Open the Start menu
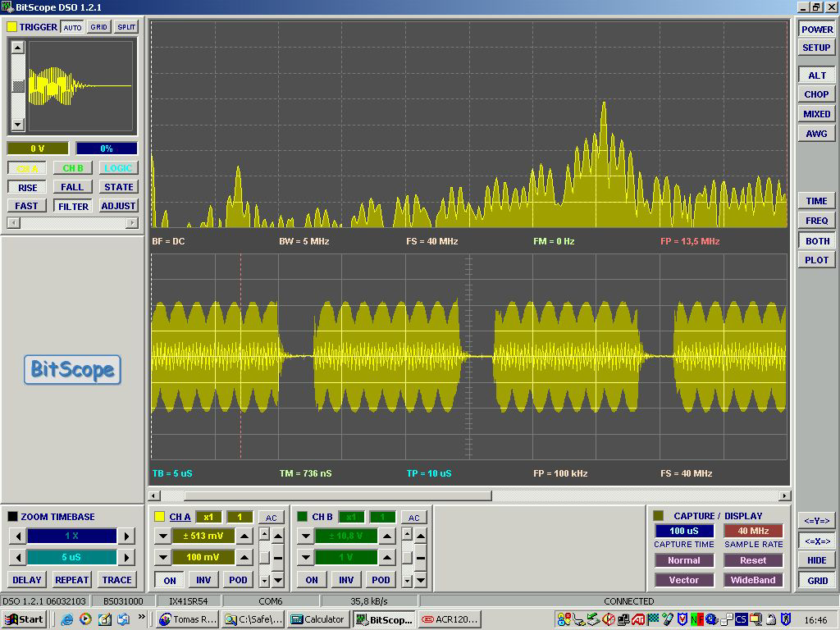This screenshot has width=840, height=630. pos(25,619)
